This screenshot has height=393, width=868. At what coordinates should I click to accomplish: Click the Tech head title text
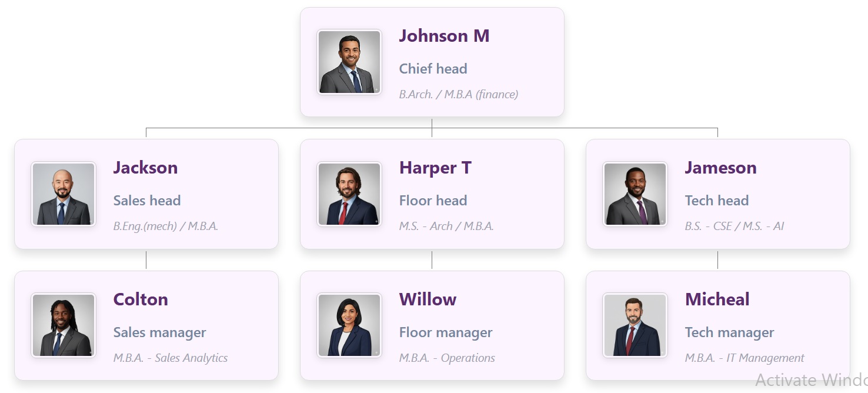pos(716,201)
